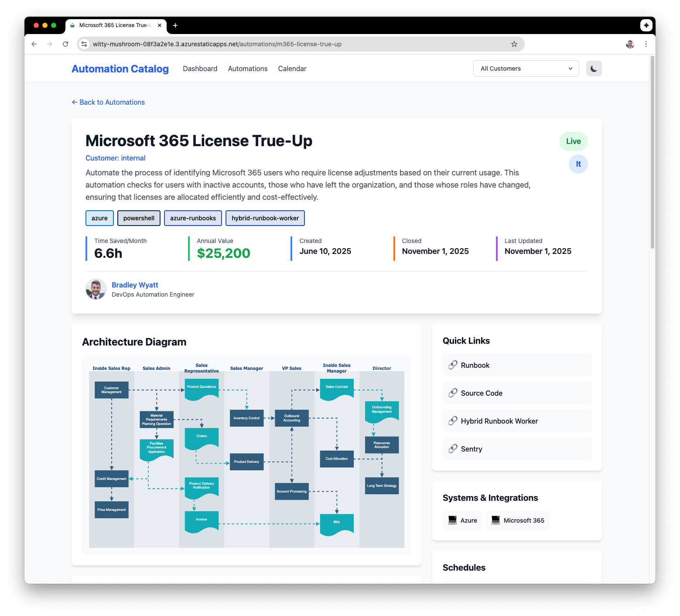
Task: Click the hybrid-runbook-worker tag
Action: (x=265, y=218)
